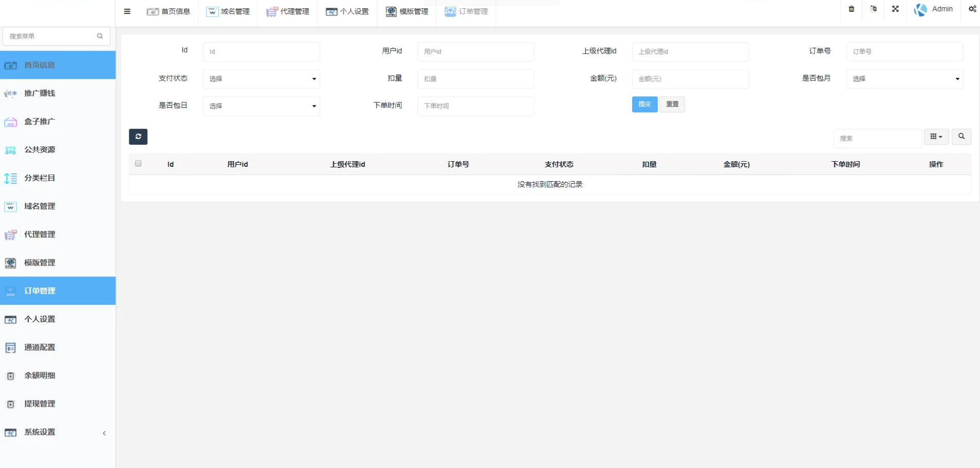
Task: Expand the 系统设置 sidebar menu
Action: tap(58, 432)
